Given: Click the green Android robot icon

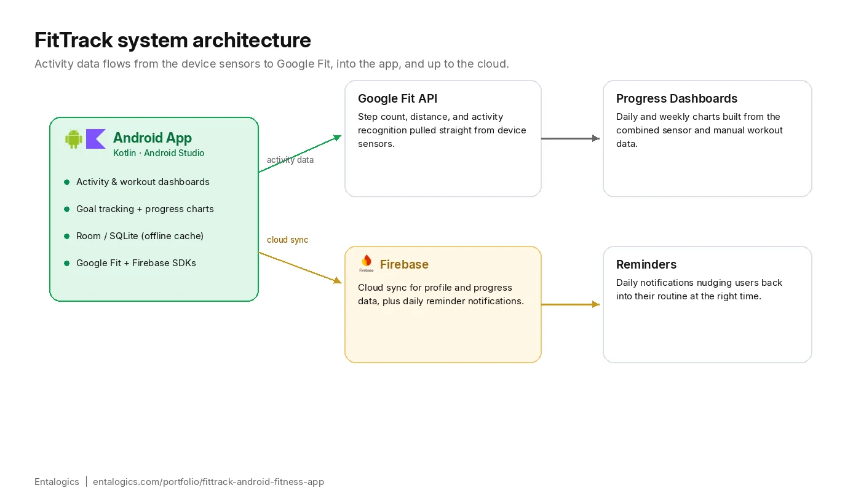Looking at the screenshot, I should [74, 139].
